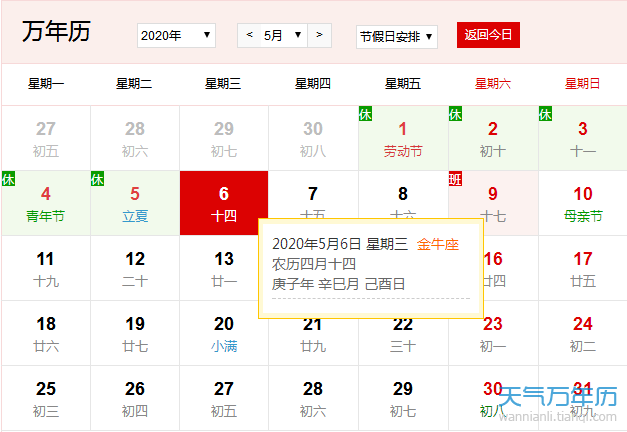This screenshot has height=432, width=627.
Task: Select May 1 劳动节 date cell
Action: tap(403, 139)
